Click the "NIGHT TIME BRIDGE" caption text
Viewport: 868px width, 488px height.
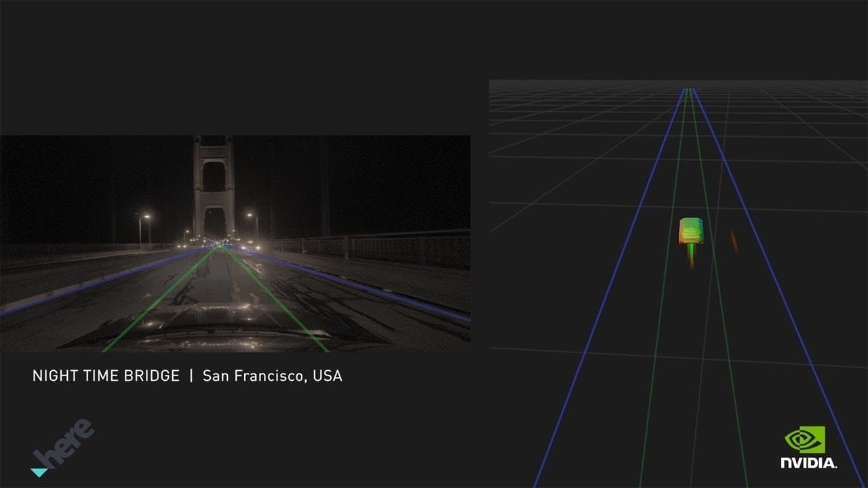pos(106,375)
